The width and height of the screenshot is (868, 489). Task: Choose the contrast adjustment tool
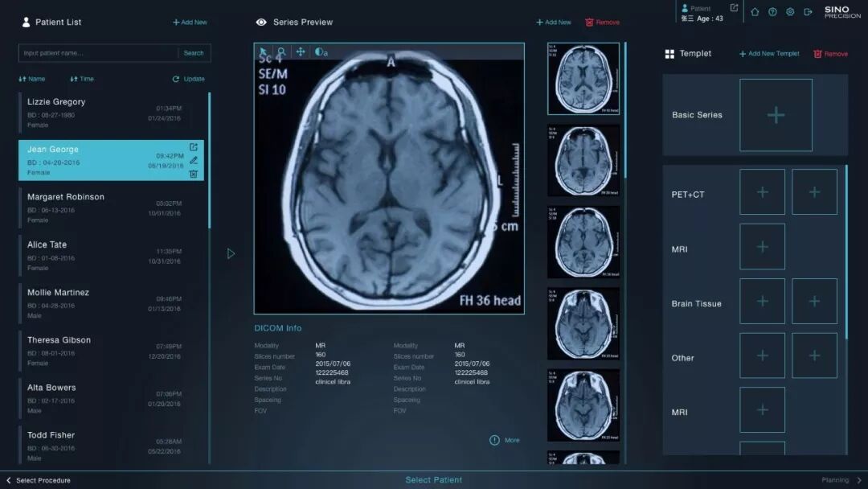pyautogui.click(x=321, y=52)
